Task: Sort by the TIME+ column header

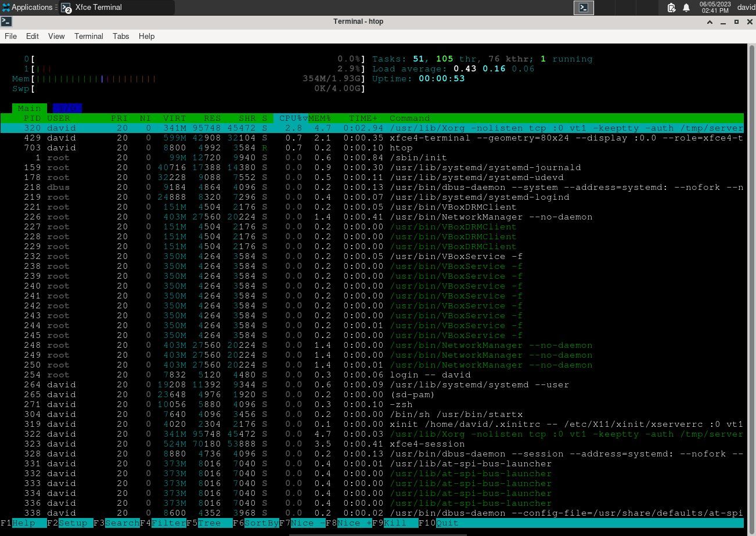Action: pyautogui.click(x=363, y=118)
